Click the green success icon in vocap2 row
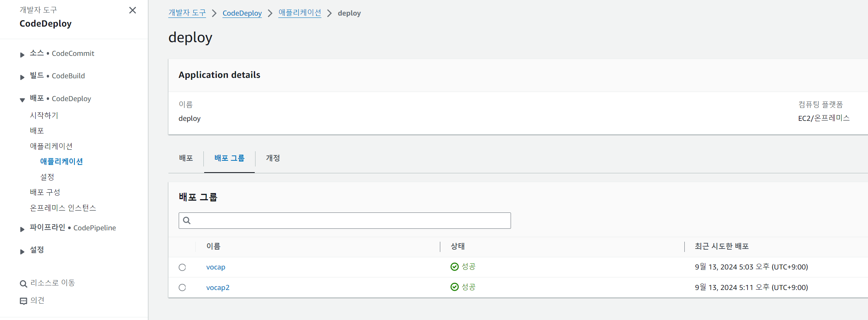 454,287
